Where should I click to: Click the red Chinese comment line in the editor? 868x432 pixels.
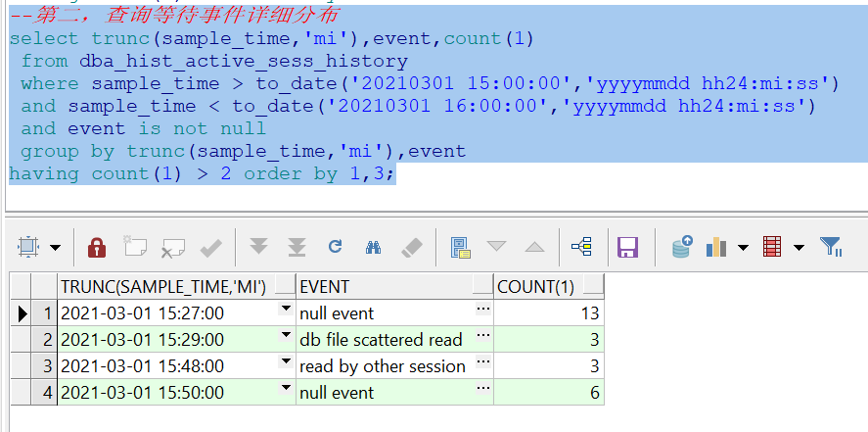click(x=174, y=16)
